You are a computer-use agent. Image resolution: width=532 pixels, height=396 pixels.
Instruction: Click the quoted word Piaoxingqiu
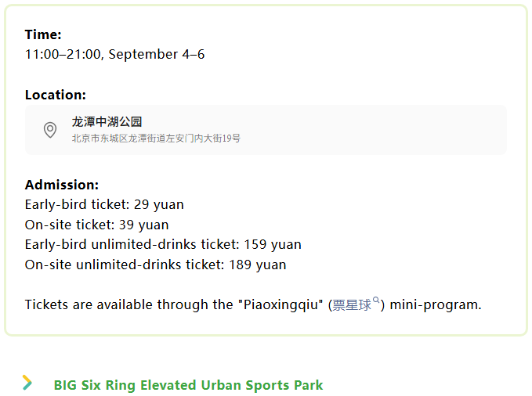click(x=281, y=304)
